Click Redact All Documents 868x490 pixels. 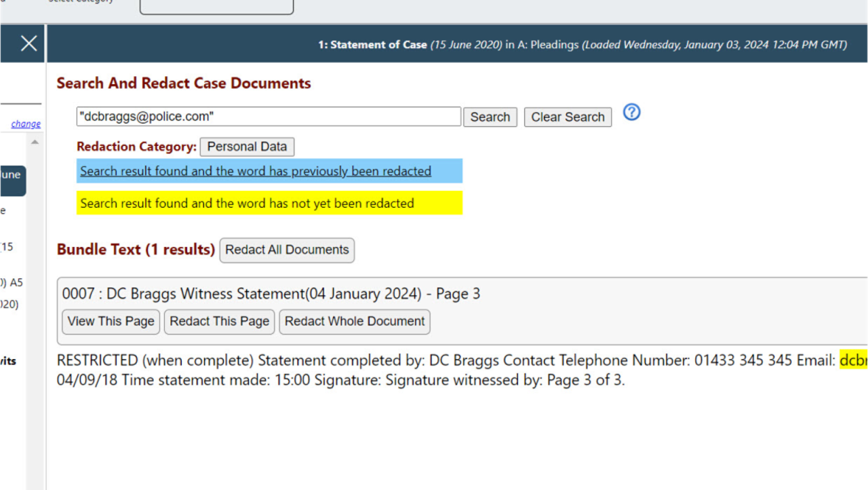[287, 250]
